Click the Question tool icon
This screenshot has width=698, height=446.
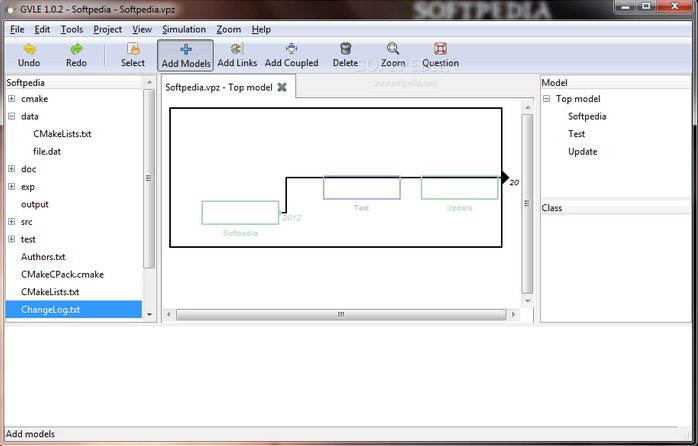[440, 49]
